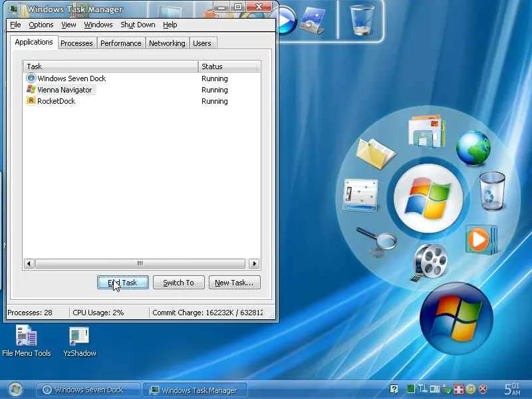Click the green CPU meter tray icon
This screenshot has width=532, height=399.
[410, 389]
